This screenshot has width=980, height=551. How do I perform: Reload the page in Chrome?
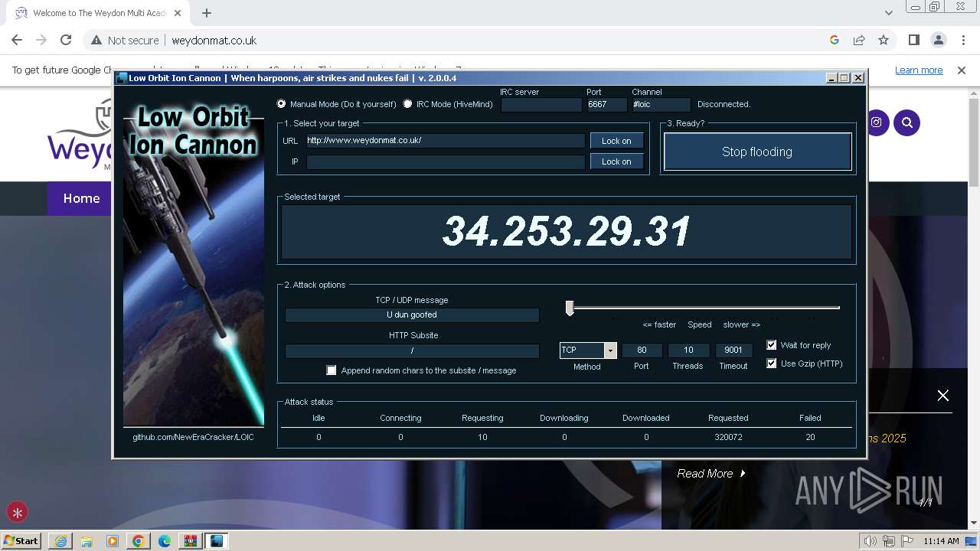point(66,40)
